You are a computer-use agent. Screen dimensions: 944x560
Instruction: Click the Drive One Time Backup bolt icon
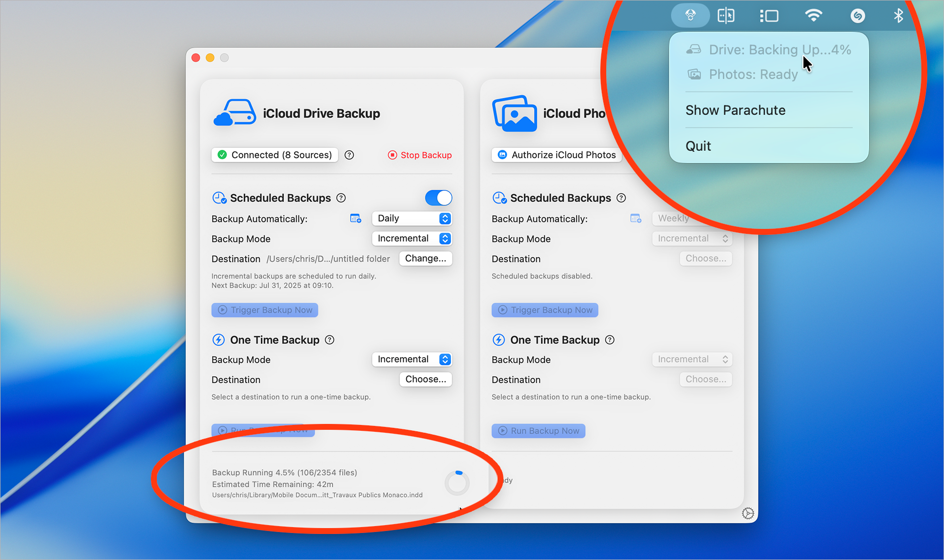coord(218,340)
